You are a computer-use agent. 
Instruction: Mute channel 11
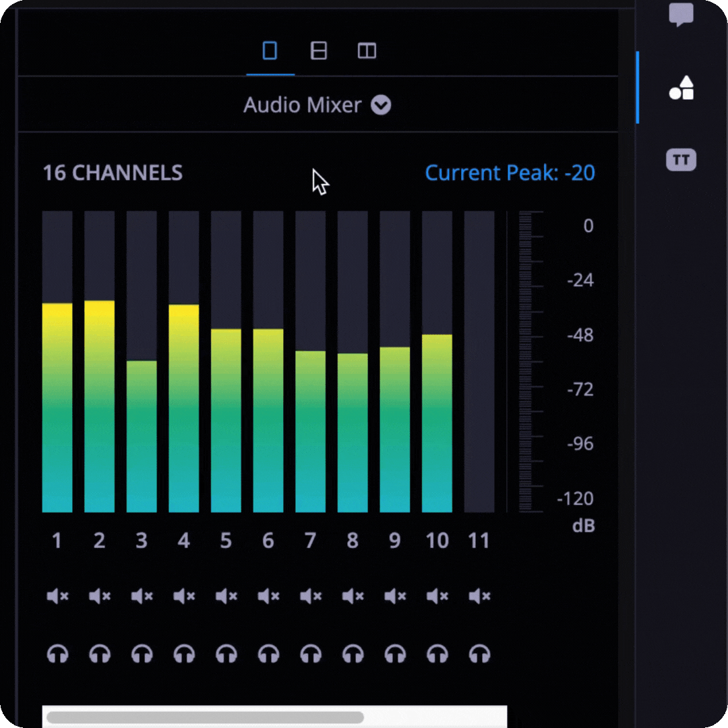(480, 596)
